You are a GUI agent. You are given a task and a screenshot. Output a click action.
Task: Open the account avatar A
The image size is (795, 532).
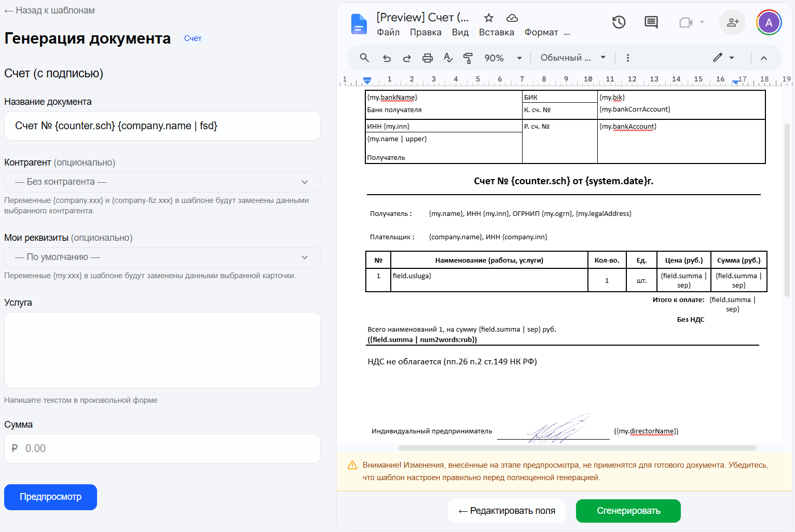[x=769, y=22]
